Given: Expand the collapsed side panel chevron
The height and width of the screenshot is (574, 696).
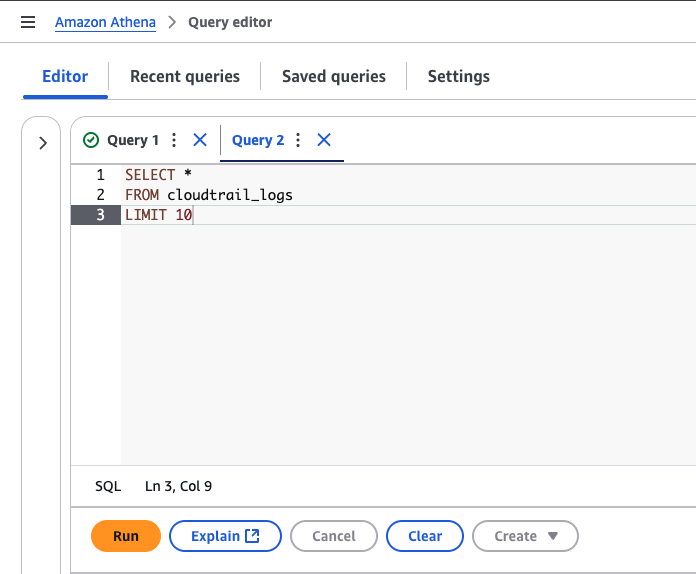Looking at the screenshot, I should (43, 143).
